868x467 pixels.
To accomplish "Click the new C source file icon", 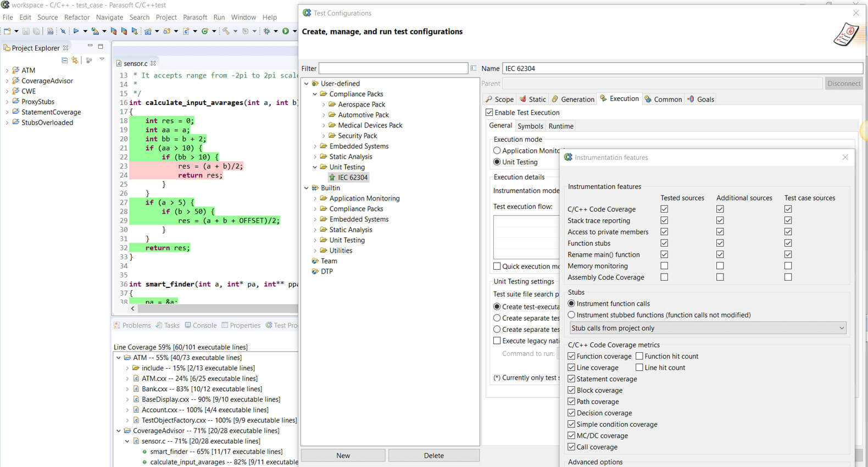I will point(186,31).
